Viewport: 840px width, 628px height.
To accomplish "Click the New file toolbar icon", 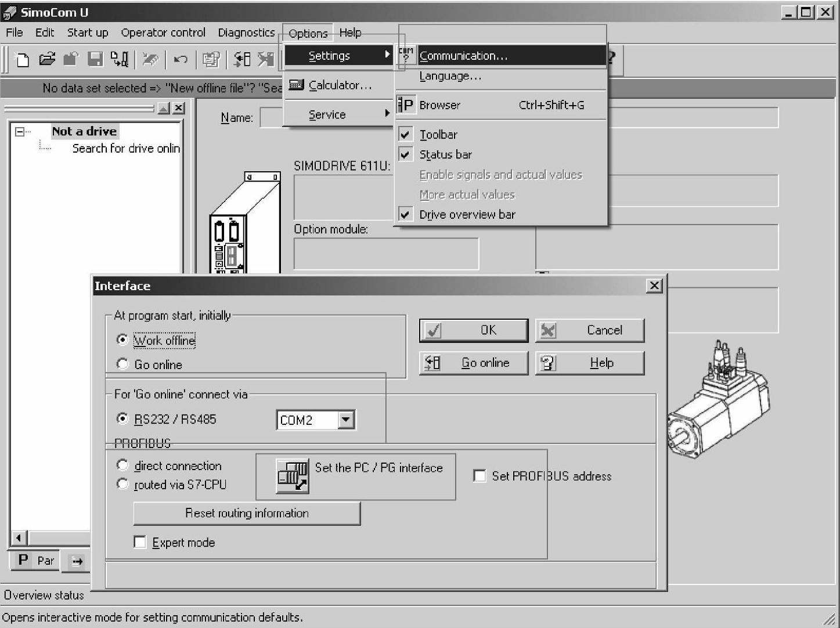I will [x=22, y=59].
